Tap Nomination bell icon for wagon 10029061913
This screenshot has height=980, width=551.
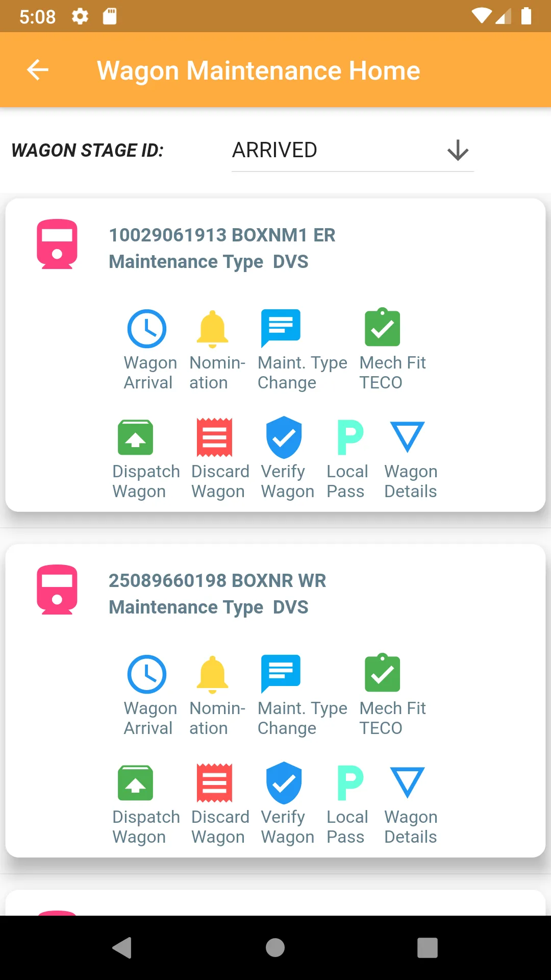click(x=212, y=329)
